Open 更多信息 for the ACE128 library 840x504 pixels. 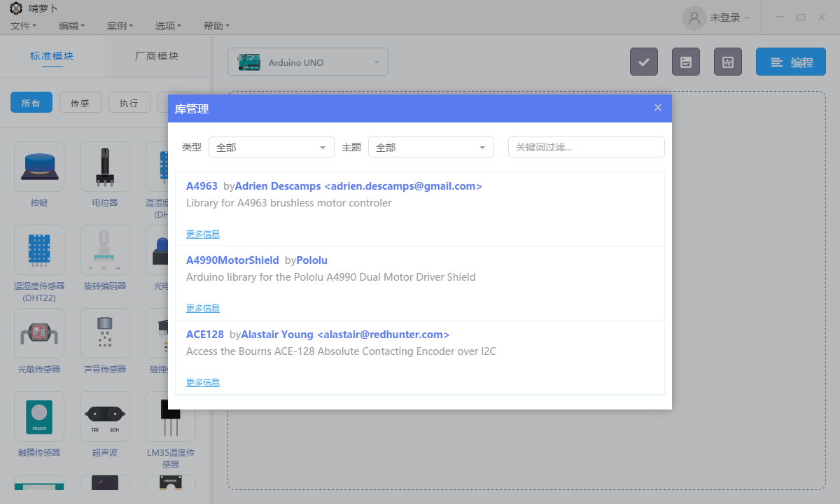point(203,382)
